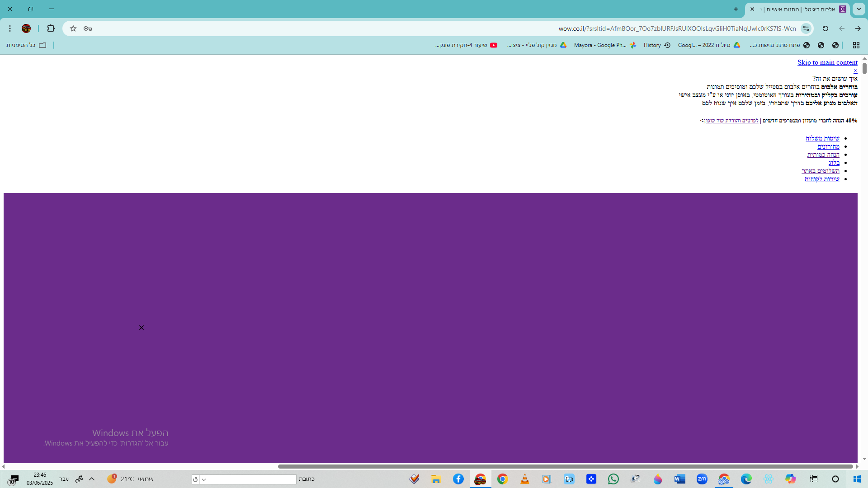
Task: Launch VLC media player from the taskbar
Action: click(524, 479)
